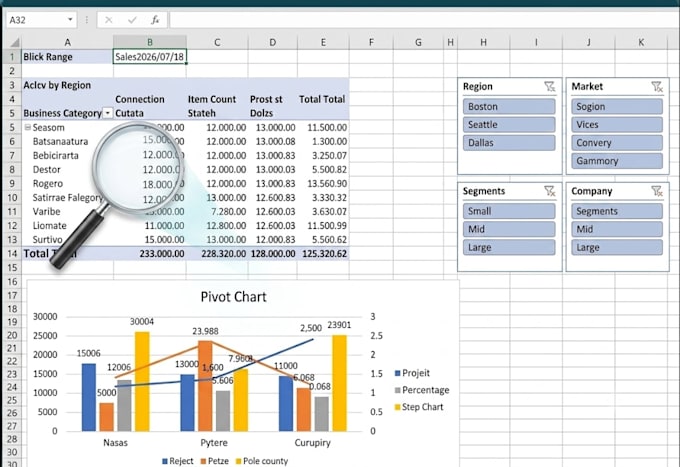Click the formula bar cancel X icon

pos(108,20)
